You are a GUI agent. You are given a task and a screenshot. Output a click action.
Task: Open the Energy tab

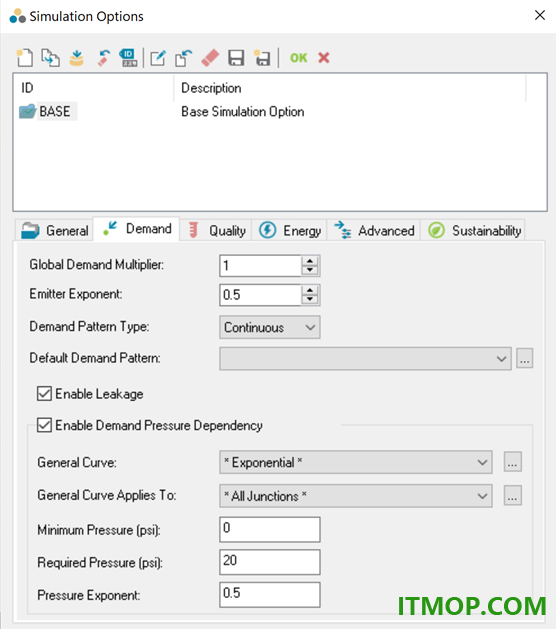(x=289, y=231)
